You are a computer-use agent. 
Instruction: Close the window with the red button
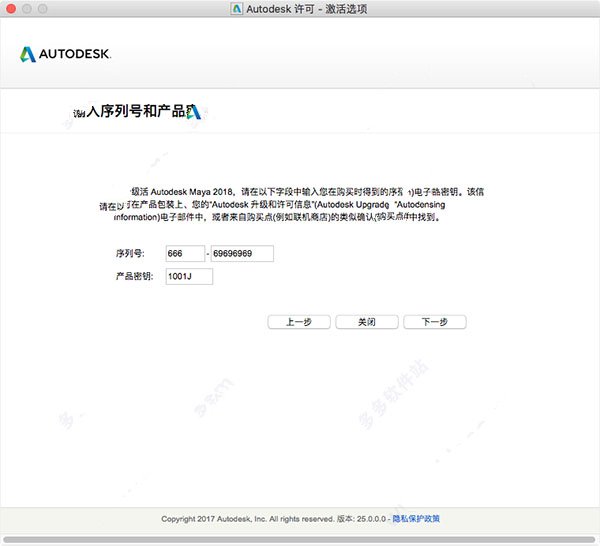[x=11, y=8]
